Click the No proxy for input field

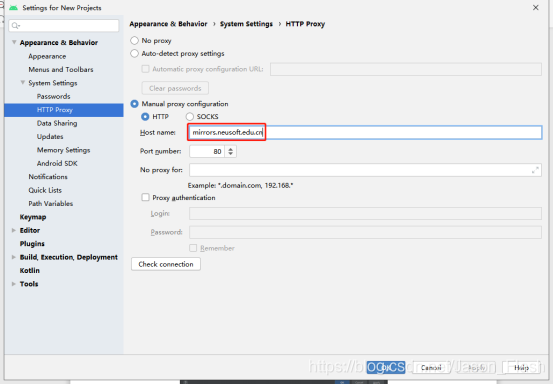[x=365, y=170]
